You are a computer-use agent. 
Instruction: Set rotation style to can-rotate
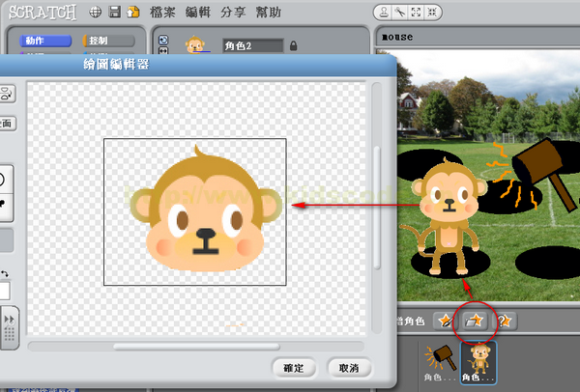(x=163, y=40)
